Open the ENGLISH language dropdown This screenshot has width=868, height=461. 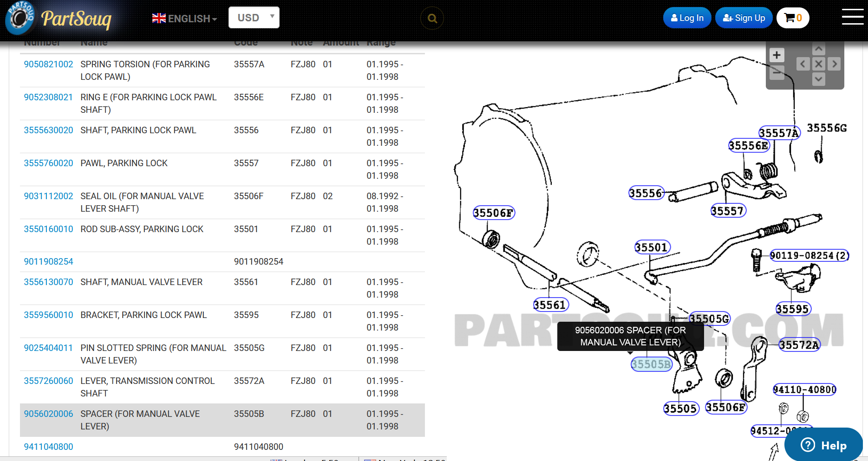tap(185, 19)
